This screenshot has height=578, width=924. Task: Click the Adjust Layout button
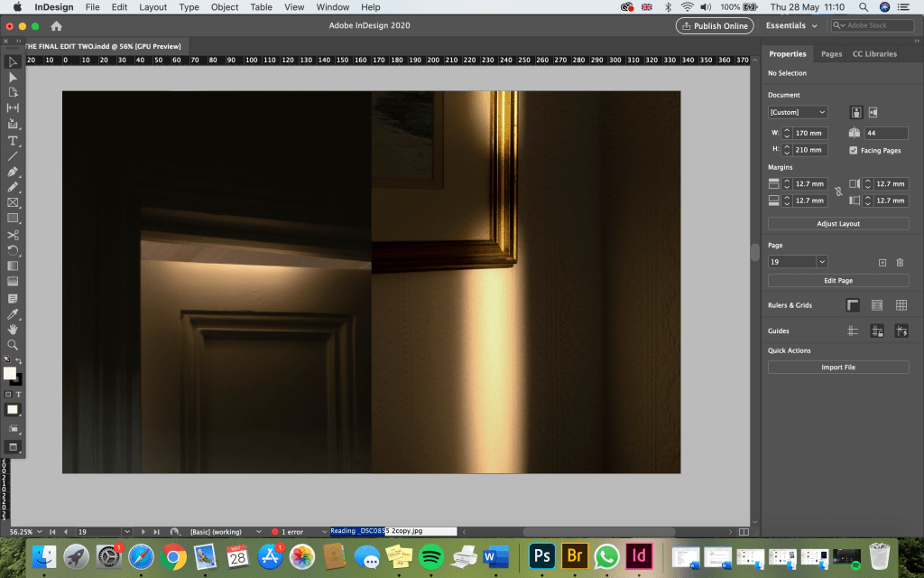tap(838, 223)
